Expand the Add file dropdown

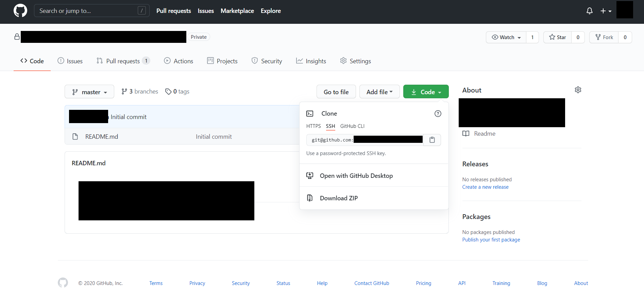click(x=379, y=92)
